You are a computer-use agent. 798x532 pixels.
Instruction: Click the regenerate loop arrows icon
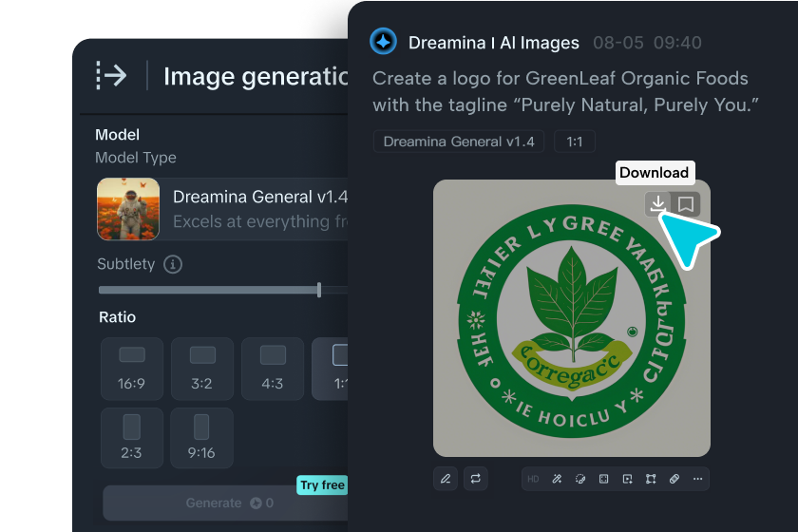(x=475, y=479)
